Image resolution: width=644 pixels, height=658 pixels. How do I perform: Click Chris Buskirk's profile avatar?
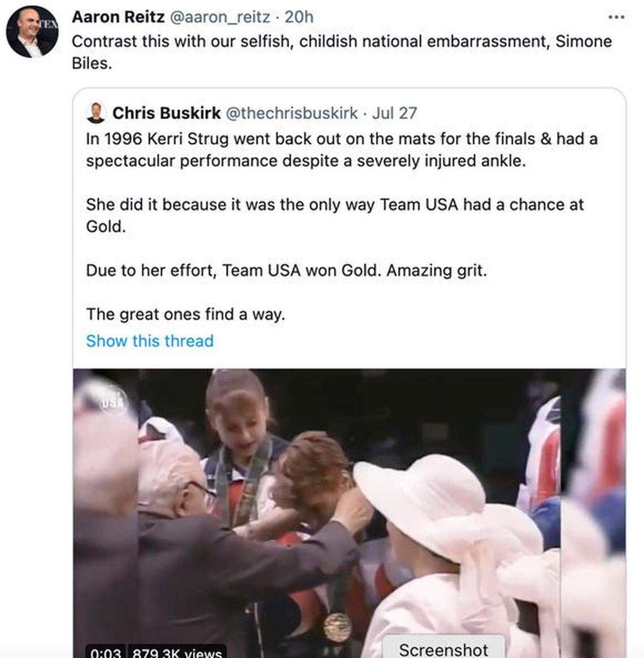click(96, 112)
